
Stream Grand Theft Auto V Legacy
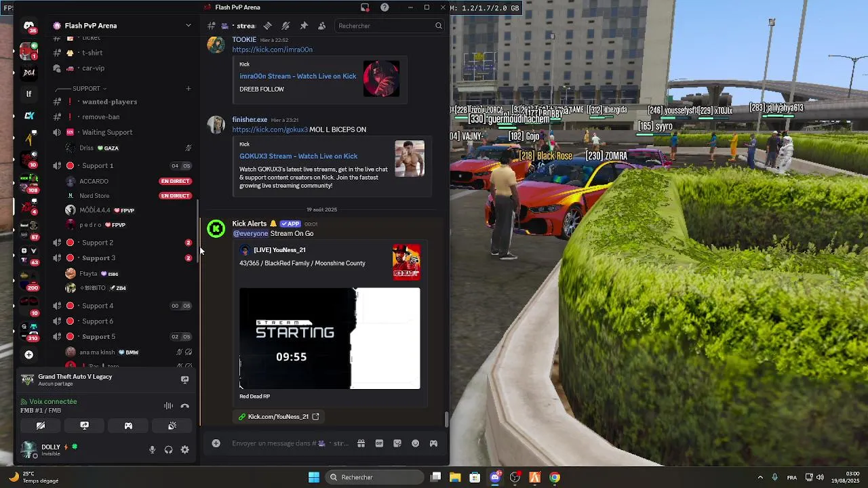[x=184, y=380]
